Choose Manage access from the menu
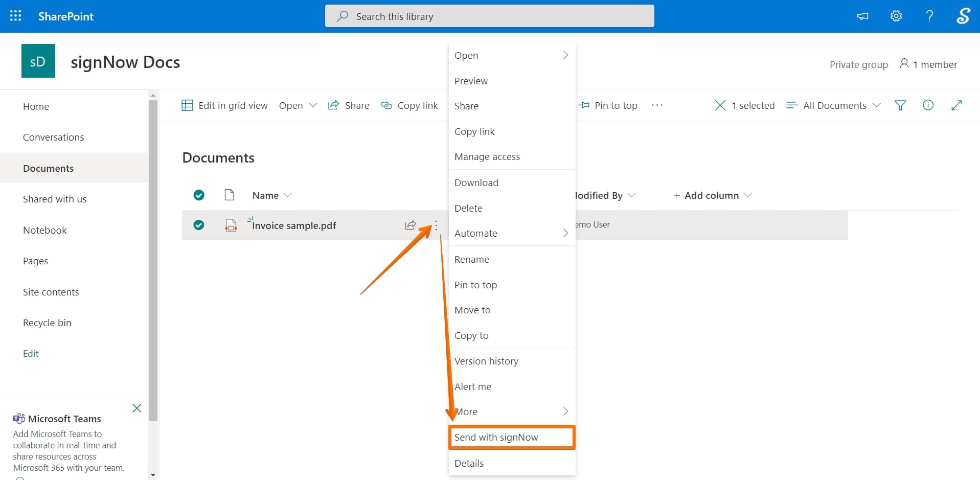 tap(512, 156)
